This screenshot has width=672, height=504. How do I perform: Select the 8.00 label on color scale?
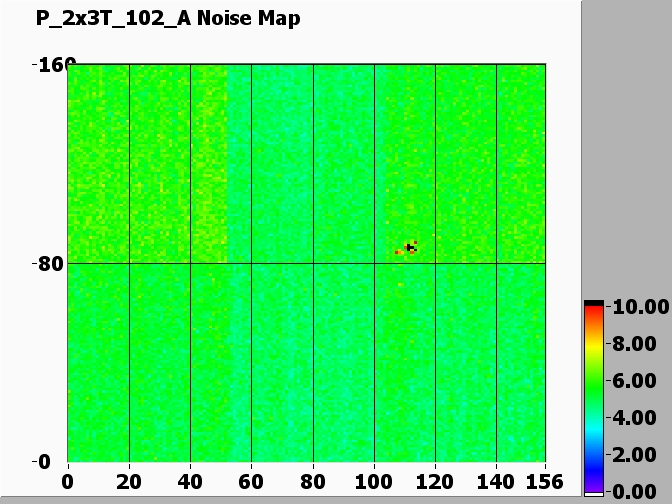pyautogui.click(x=636, y=344)
